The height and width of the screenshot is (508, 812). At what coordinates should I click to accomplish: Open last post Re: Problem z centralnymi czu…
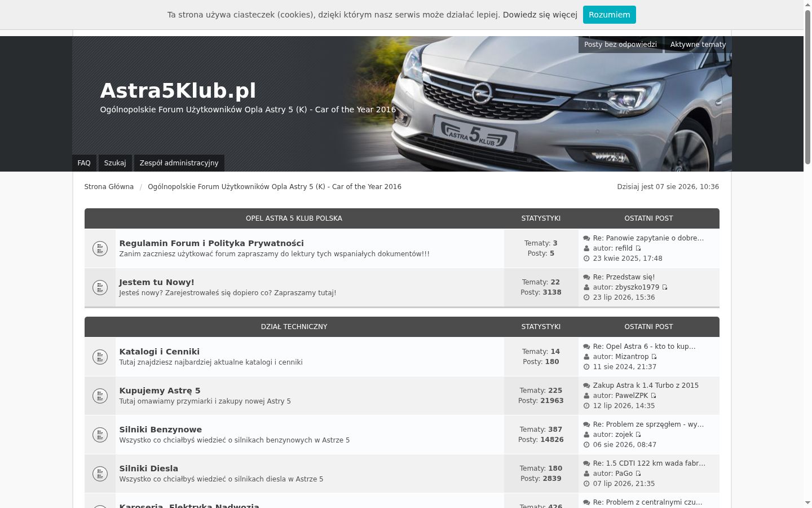[x=647, y=502]
